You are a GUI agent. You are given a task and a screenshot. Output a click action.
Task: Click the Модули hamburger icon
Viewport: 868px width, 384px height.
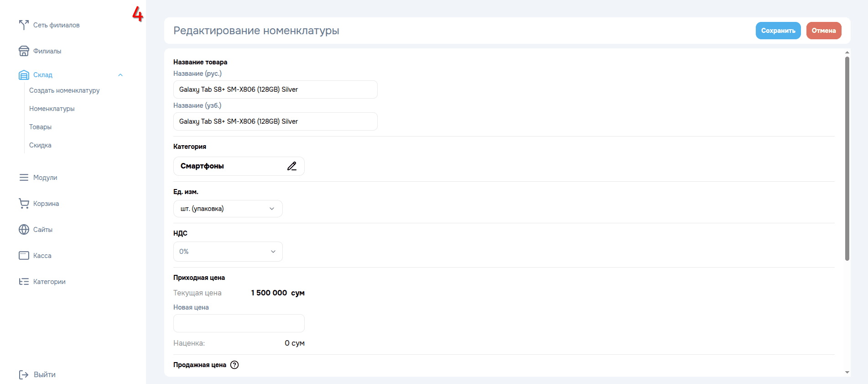24,178
